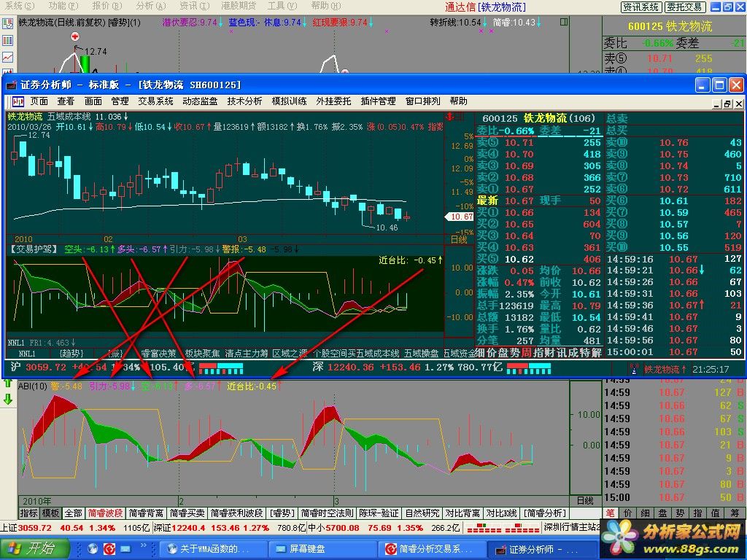The width and height of the screenshot is (747, 560).
Task: Click the grid table icon in 通达信 sidebar
Action: tap(7, 41)
